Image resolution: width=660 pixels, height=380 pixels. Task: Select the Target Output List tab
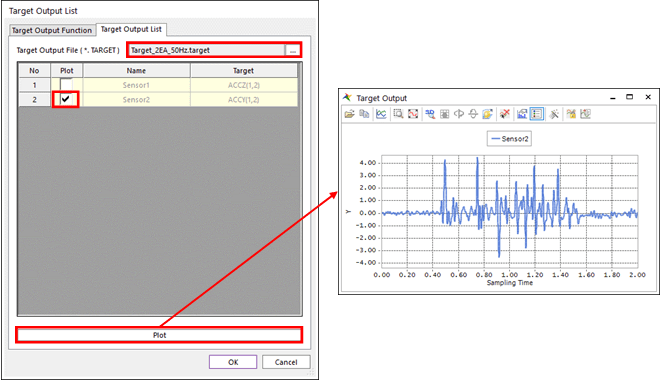pyautogui.click(x=131, y=29)
